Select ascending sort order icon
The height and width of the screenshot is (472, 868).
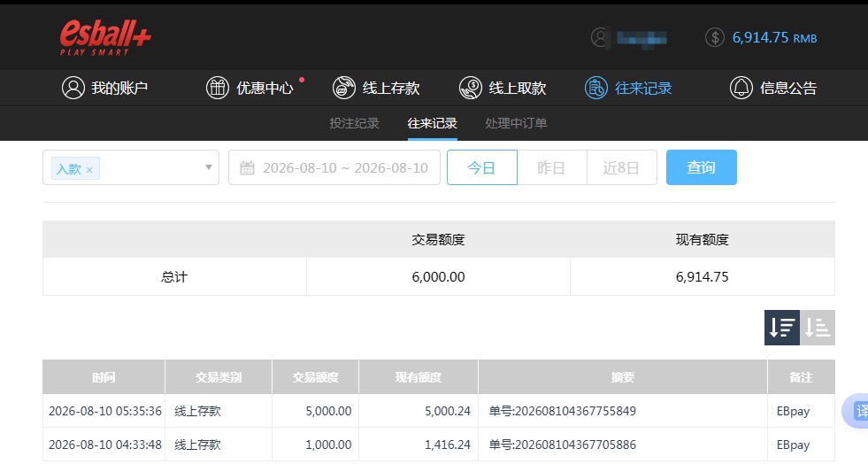pyautogui.click(x=817, y=328)
